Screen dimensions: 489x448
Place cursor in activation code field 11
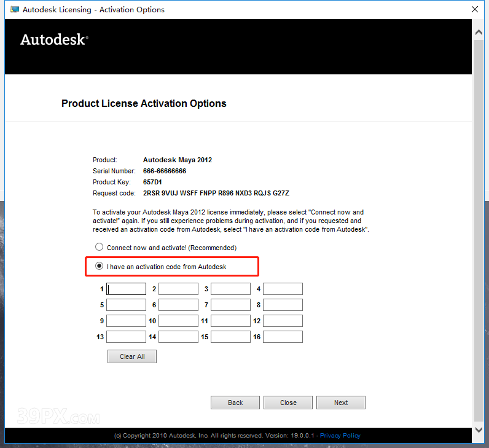tap(230, 321)
